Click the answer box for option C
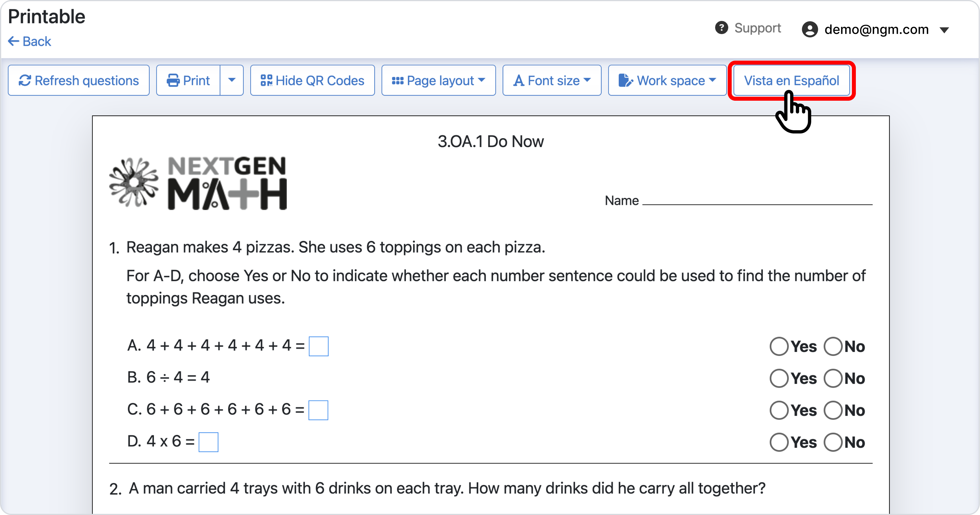 coord(318,410)
